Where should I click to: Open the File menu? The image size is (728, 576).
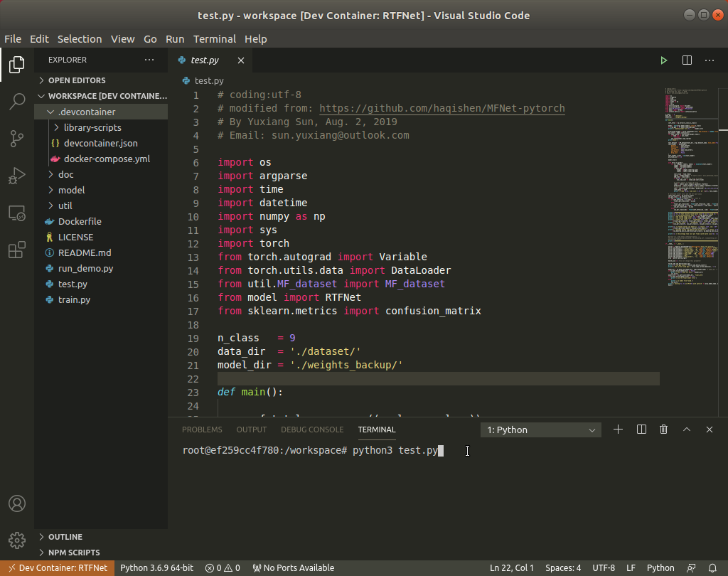point(13,39)
